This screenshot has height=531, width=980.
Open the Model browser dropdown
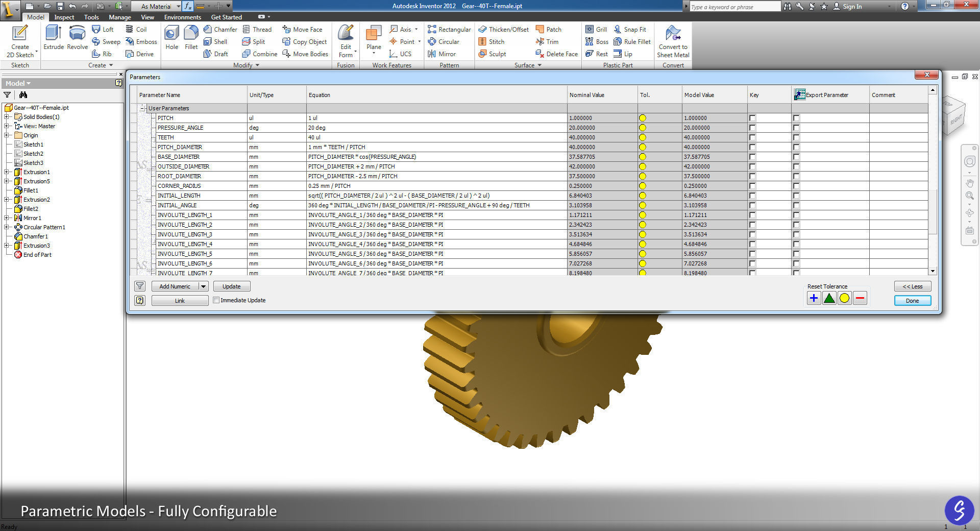(18, 83)
